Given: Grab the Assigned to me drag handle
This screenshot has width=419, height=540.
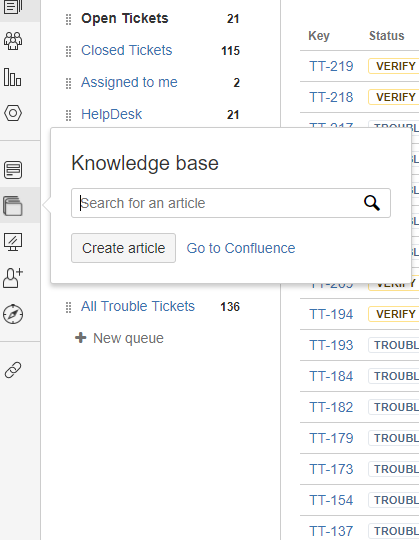Looking at the screenshot, I should (x=68, y=83).
